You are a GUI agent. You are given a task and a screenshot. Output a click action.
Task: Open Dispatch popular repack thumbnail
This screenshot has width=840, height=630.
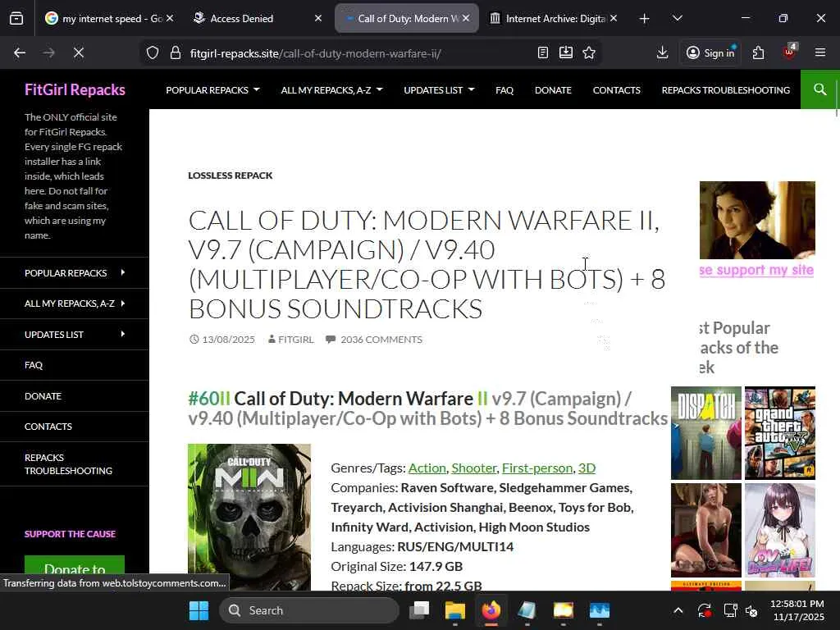click(x=706, y=433)
